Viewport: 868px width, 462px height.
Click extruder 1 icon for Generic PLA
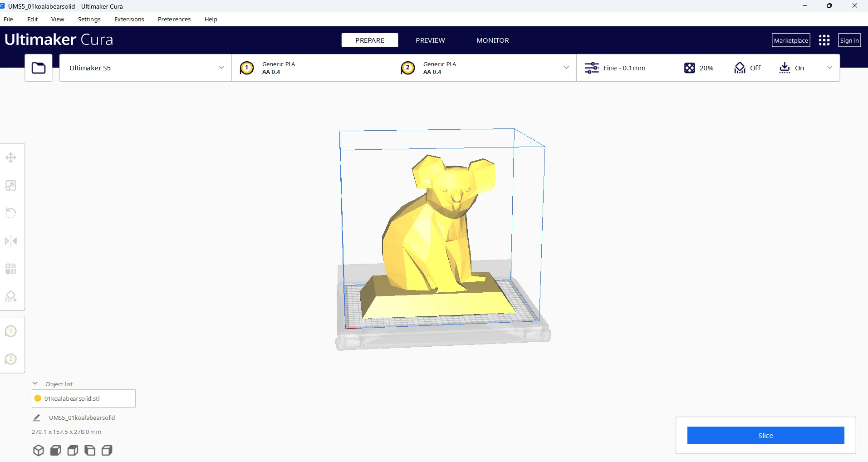click(x=247, y=68)
